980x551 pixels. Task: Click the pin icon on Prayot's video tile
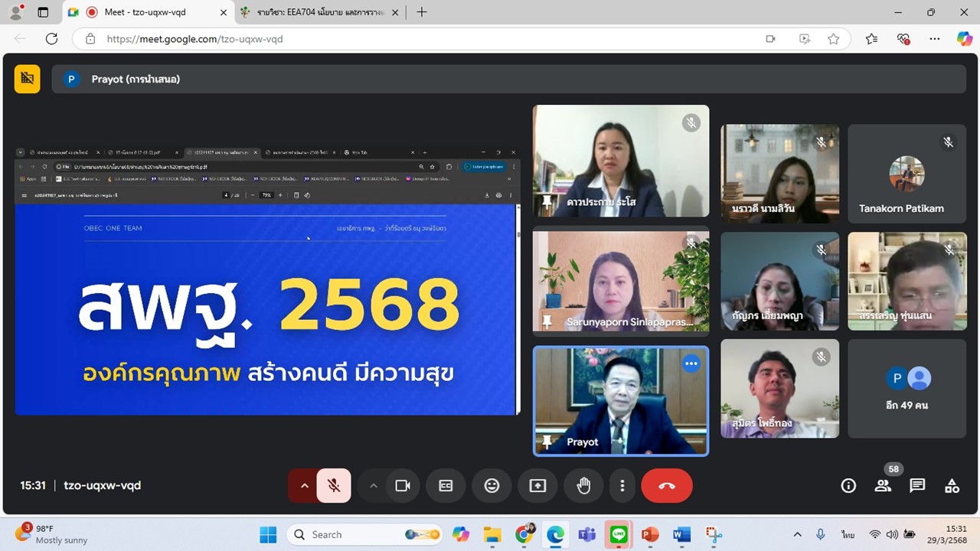click(x=547, y=442)
